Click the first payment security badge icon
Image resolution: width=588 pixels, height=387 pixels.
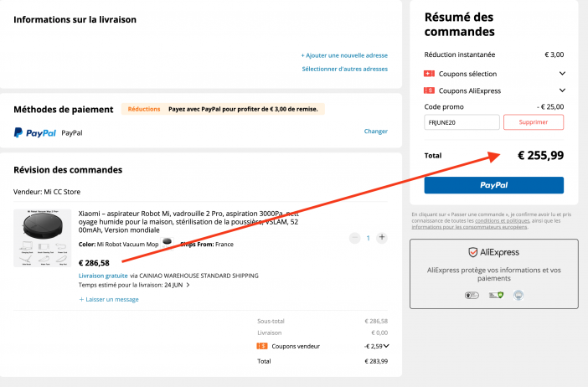(x=472, y=295)
